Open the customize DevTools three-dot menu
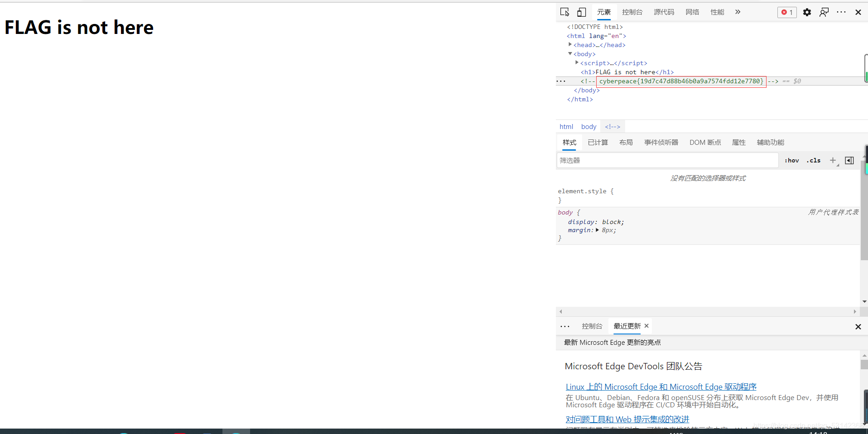868x434 pixels. click(x=841, y=12)
